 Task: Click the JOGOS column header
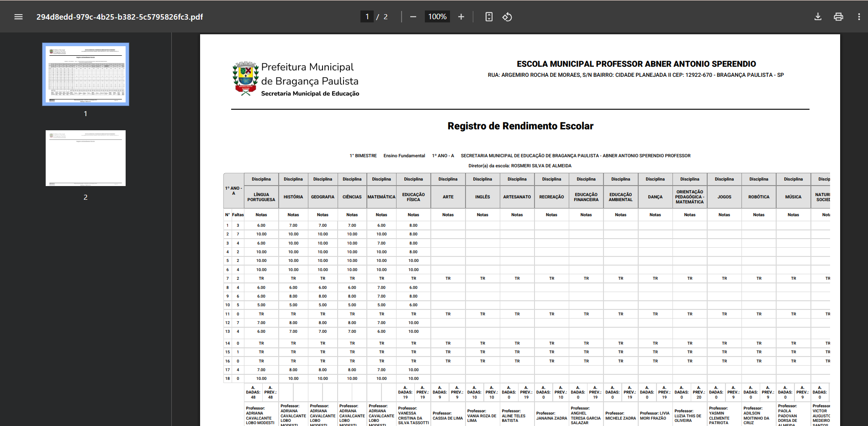pyautogui.click(x=725, y=197)
